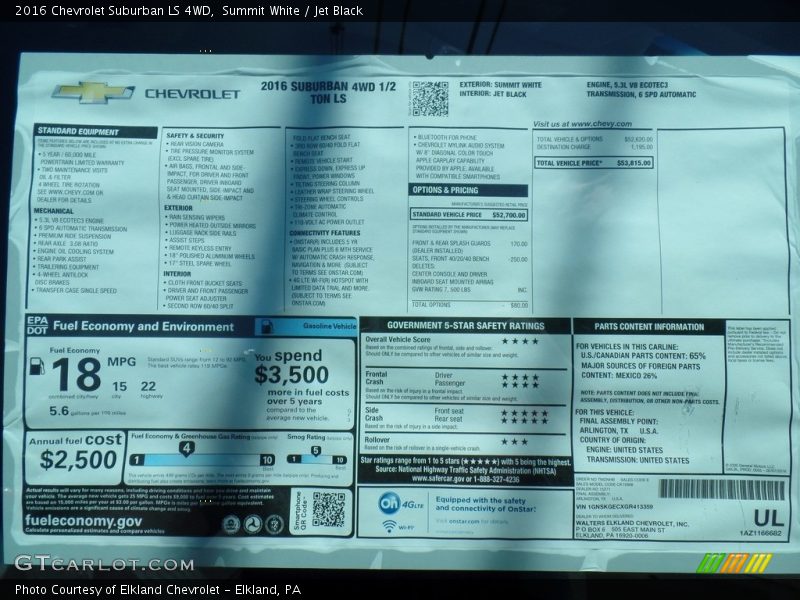Click the STANDARD EQUIPMENT header
The height and width of the screenshot is (600, 800).
point(95,131)
